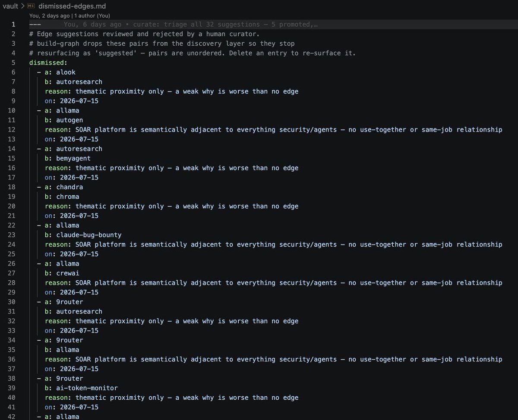Click '9router' on line 38
The image size is (518, 420).
[69, 378]
